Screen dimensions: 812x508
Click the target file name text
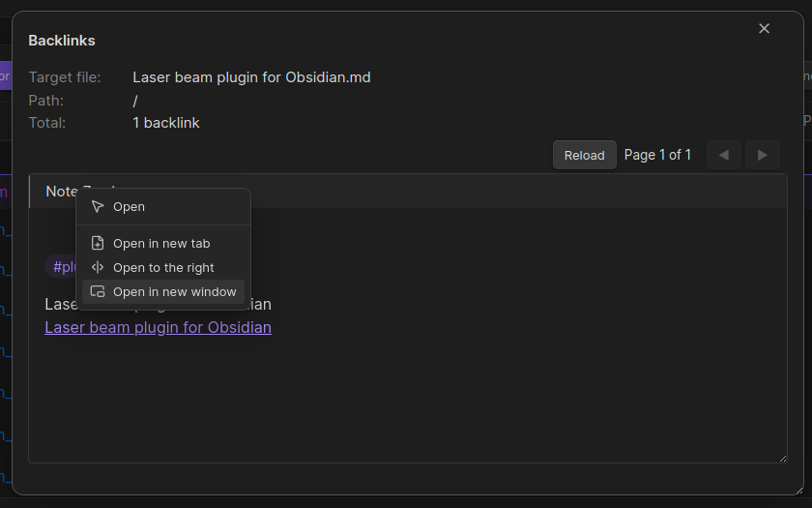pyautogui.click(x=251, y=77)
